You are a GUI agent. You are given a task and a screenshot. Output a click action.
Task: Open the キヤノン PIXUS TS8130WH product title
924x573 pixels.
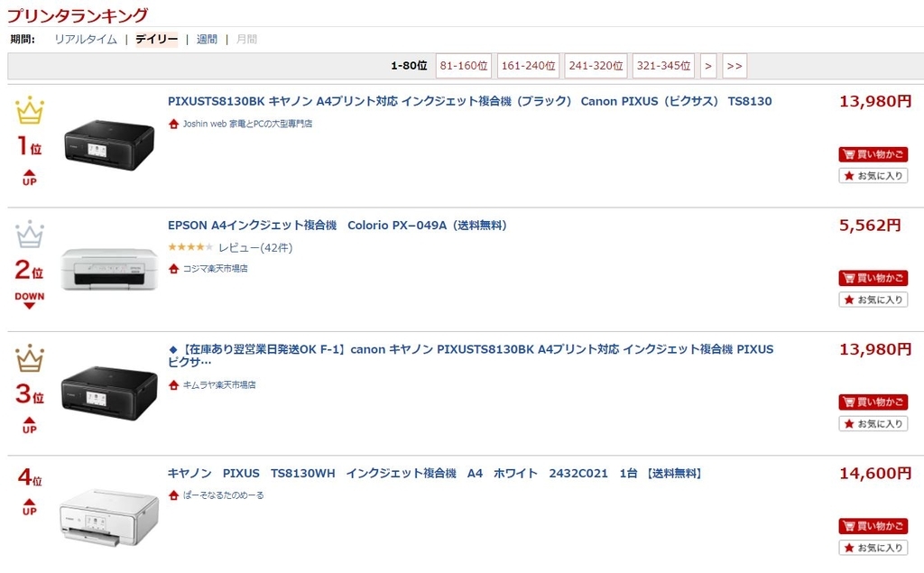(x=434, y=474)
